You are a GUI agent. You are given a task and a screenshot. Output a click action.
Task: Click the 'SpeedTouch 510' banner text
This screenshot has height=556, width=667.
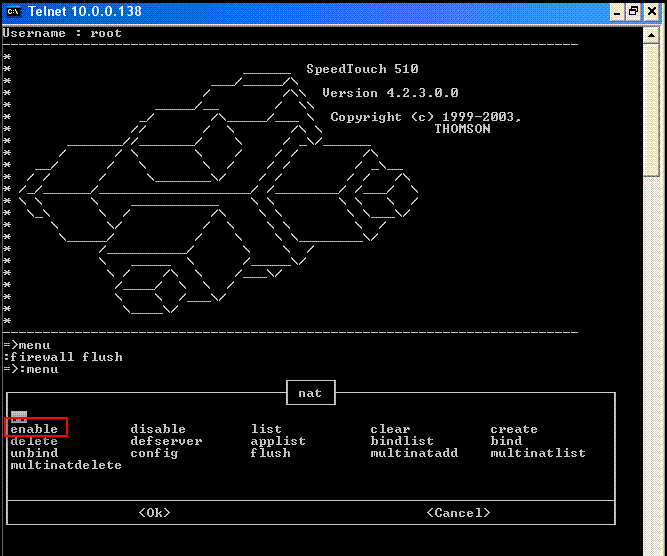point(362,69)
